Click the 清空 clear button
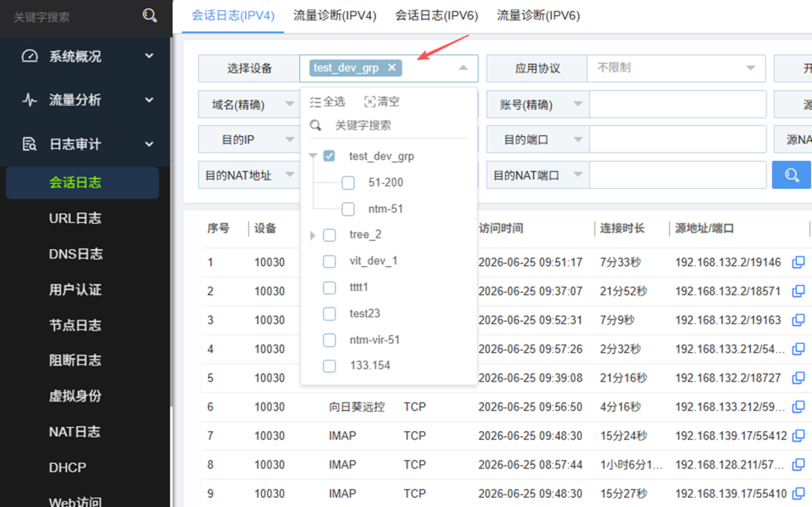812x507 pixels. tap(382, 102)
